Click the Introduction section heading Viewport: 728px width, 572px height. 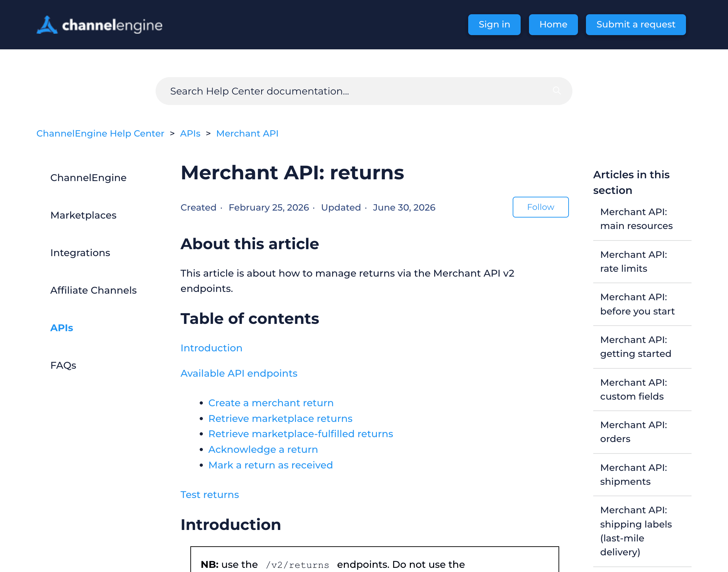coord(231,524)
